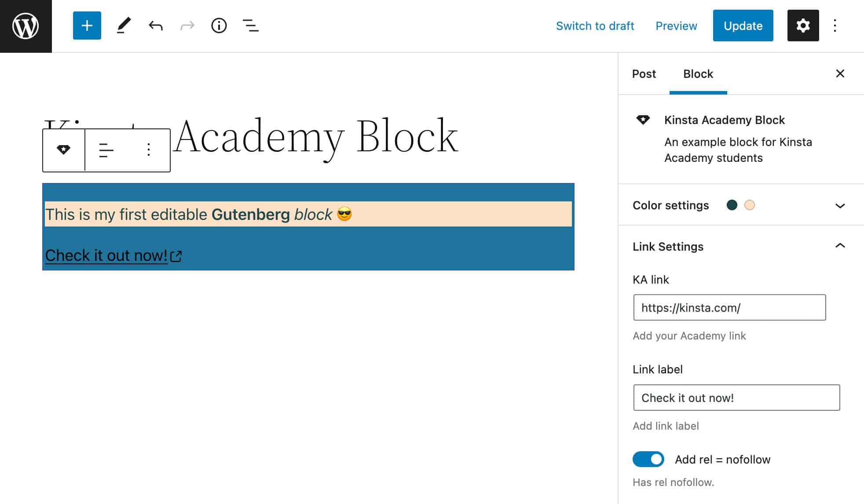Click the Redo arrow icon
864x504 pixels.
(x=186, y=25)
